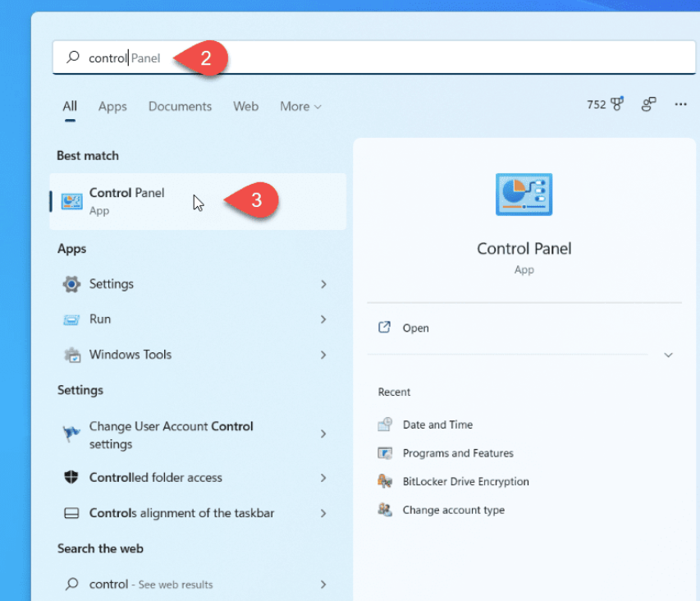This screenshot has width=700, height=601.
Task: Click the Open external-link icon
Action: tap(384, 328)
